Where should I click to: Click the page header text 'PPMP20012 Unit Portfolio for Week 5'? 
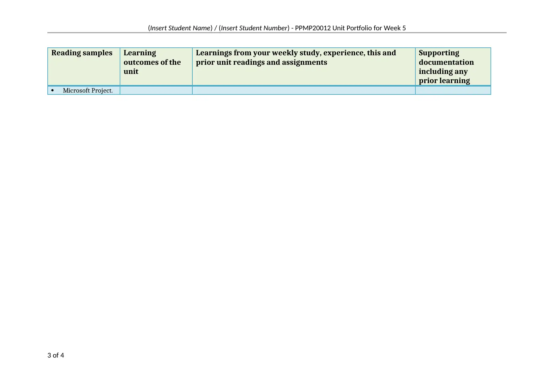350,28
